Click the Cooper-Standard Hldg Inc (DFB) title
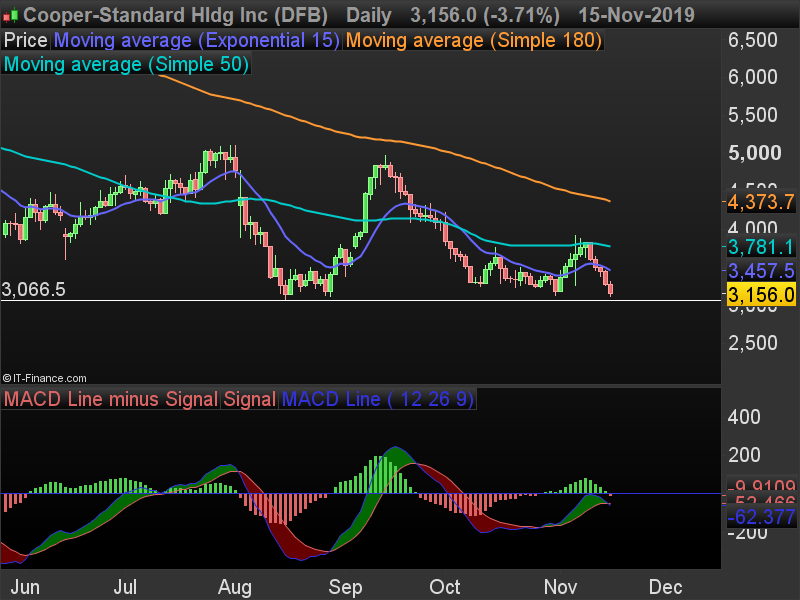Viewport: 800px width, 600px height. coord(176,15)
